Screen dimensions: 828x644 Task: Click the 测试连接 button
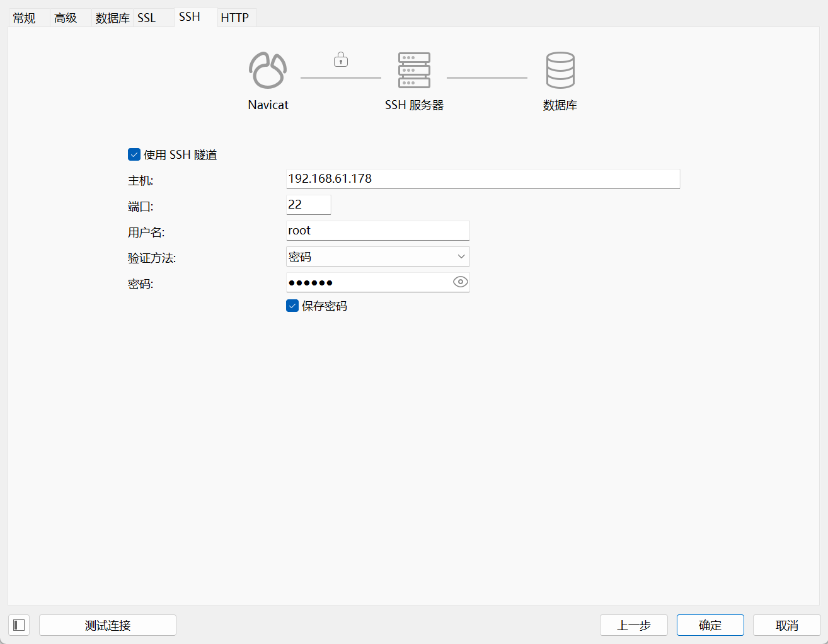(x=108, y=625)
